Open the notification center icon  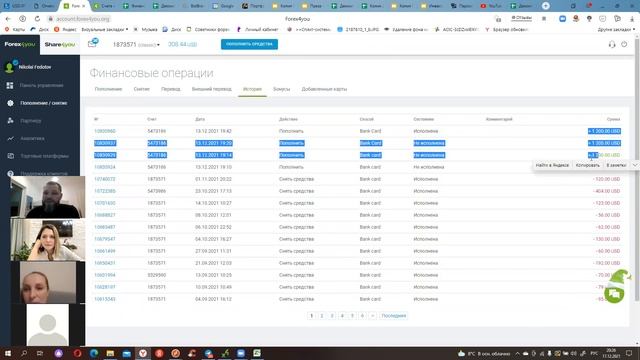click(629, 353)
